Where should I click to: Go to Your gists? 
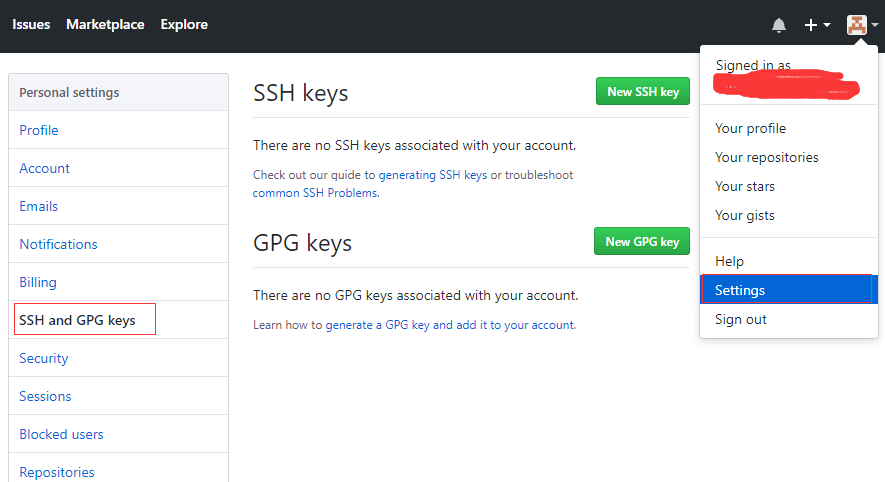coord(744,215)
